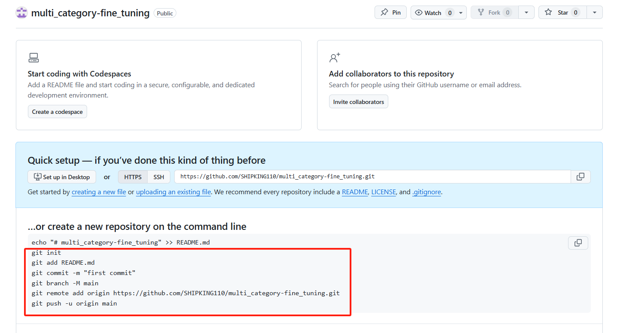Click the Public visibility badge
Image resolution: width=644 pixels, height=333 pixels.
pos(165,13)
